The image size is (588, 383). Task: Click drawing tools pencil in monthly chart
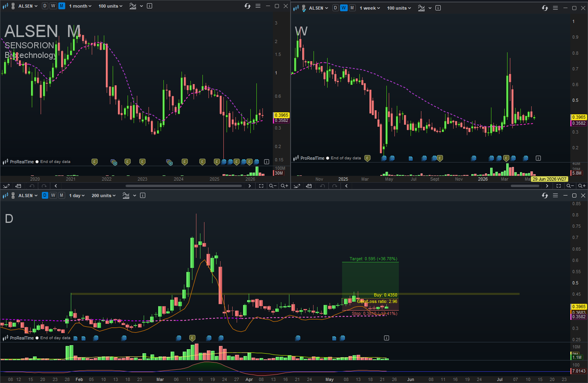[x=6, y=186]
